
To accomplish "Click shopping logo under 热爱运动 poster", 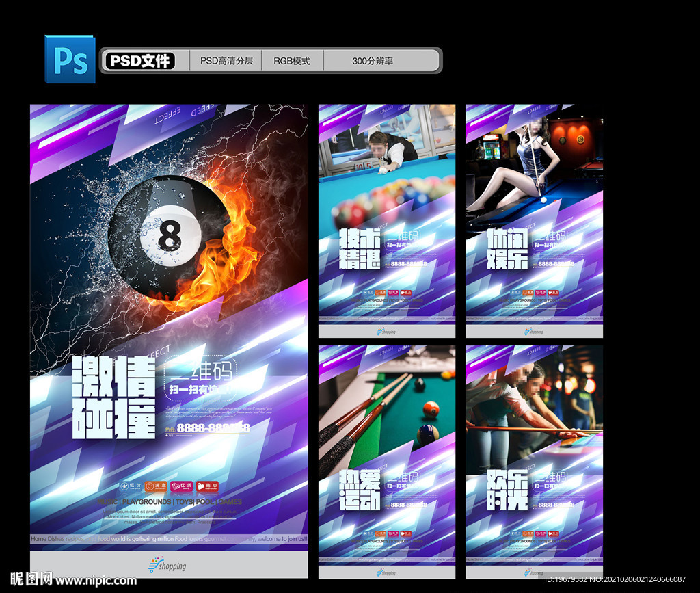I will pyautogui.click(x=386, y=572).
